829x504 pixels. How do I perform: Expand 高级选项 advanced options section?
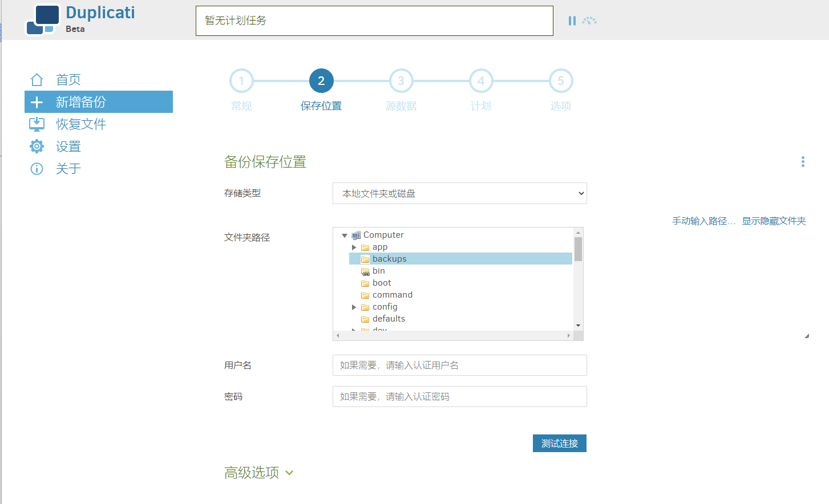tap(258, 473)
